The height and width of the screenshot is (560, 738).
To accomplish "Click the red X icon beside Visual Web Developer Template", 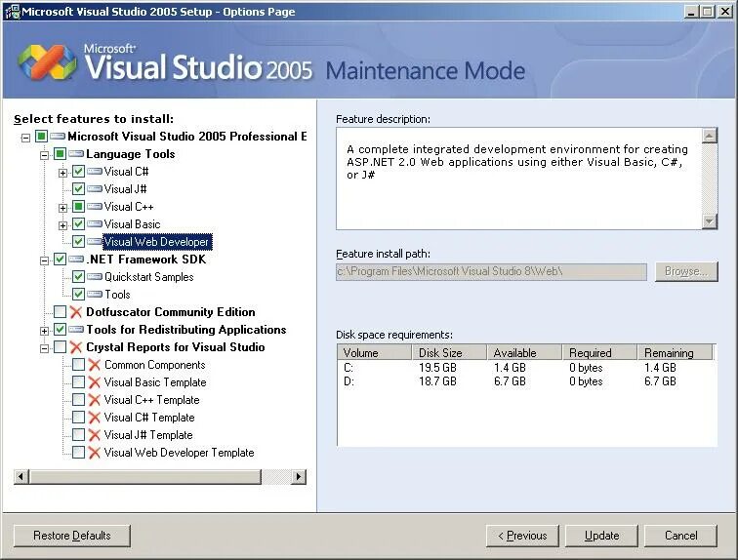I will 95,453.
